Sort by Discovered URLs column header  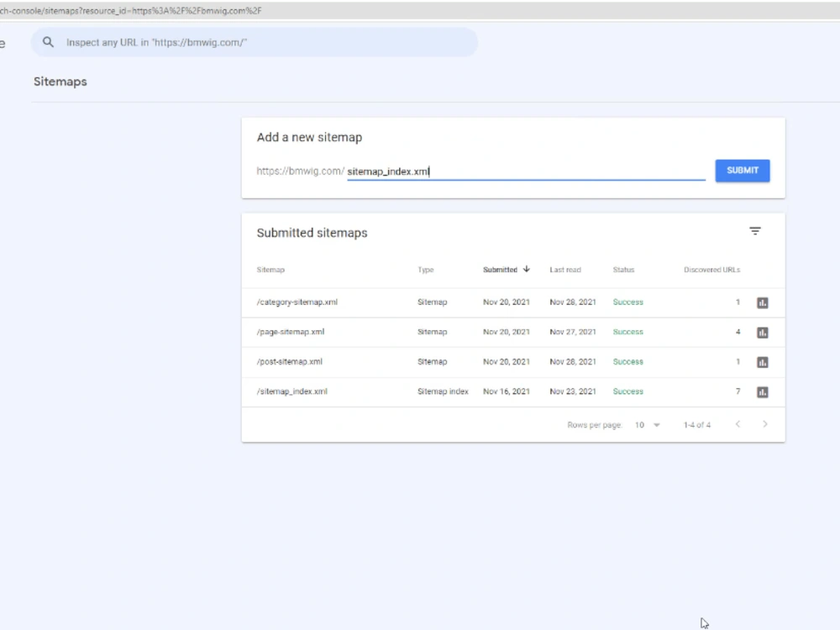(712, 270)
